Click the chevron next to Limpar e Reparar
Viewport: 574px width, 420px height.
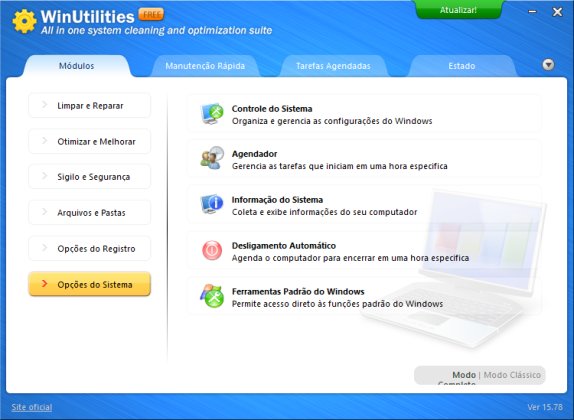point(45,105)
